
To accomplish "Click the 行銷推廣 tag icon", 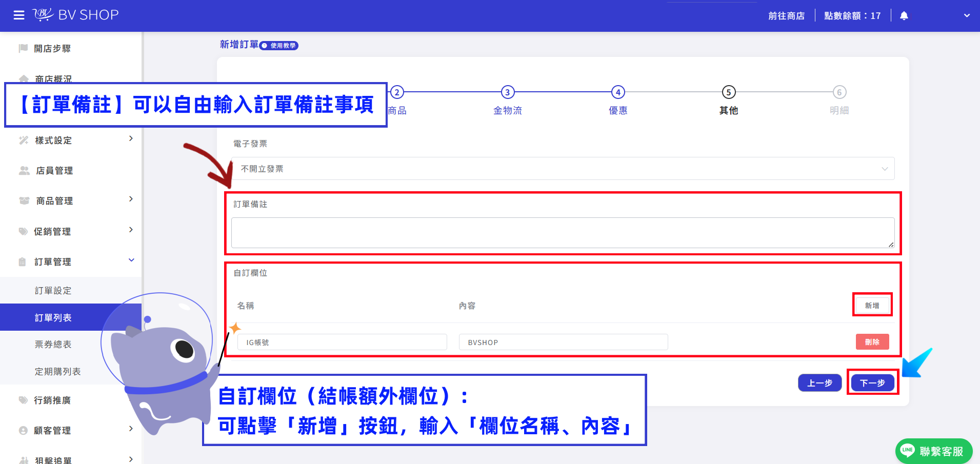I will click(23, 400).
